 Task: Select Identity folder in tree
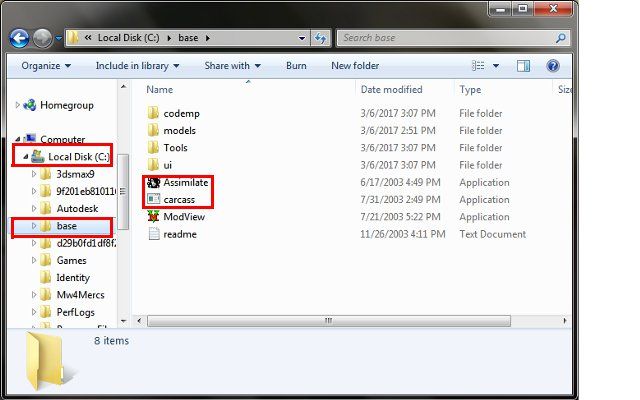pos(73,278)
